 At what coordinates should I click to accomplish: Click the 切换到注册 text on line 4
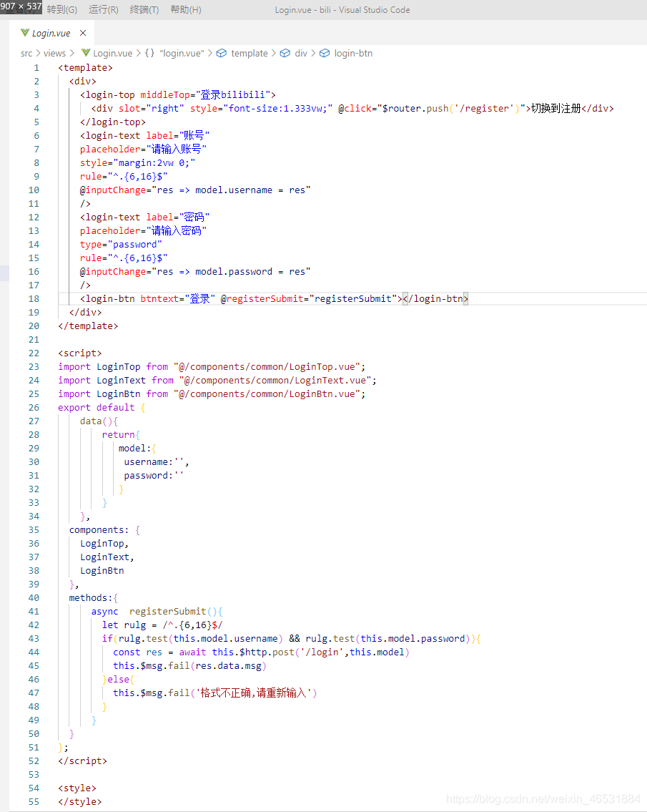coord(556,108)
